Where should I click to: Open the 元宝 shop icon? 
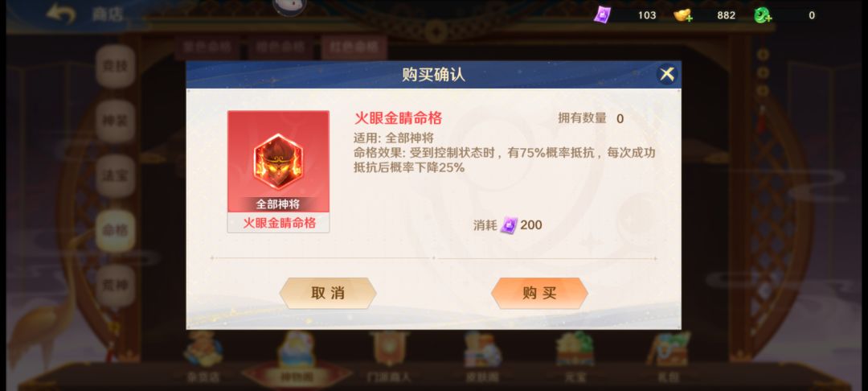point(575,357)
